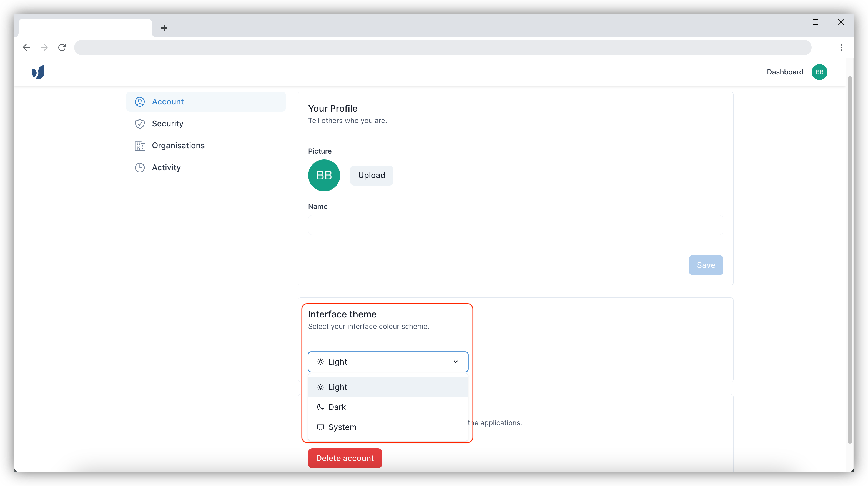
Task: Switch to the Organisations section
Action: coord(178,146)
